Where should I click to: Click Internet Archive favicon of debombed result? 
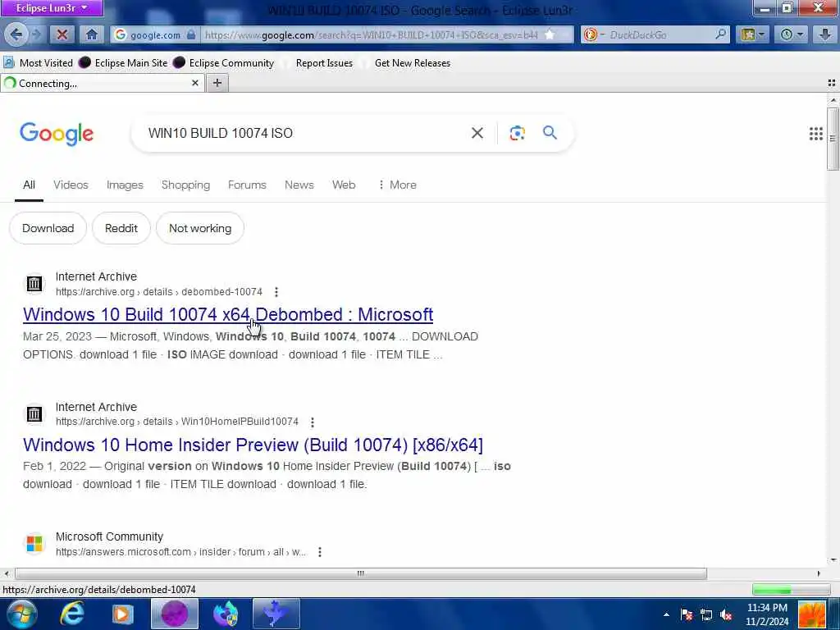(x=34, y=284)
